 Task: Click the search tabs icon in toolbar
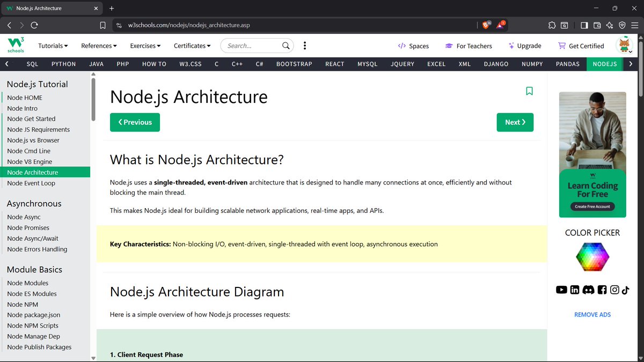click(x=565, y=25)
